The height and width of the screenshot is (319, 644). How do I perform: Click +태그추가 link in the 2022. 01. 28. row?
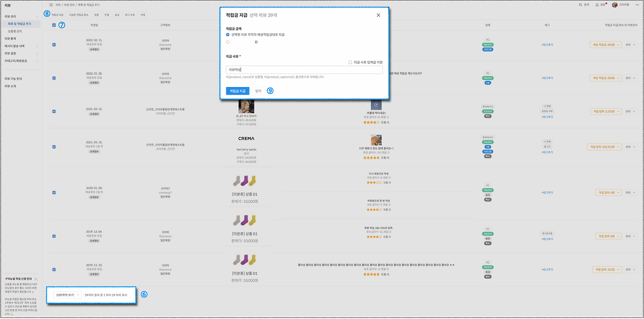click(547, 78)
